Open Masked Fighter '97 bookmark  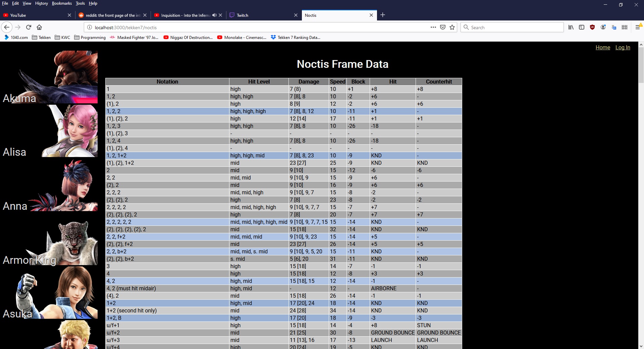click(134, 37)
